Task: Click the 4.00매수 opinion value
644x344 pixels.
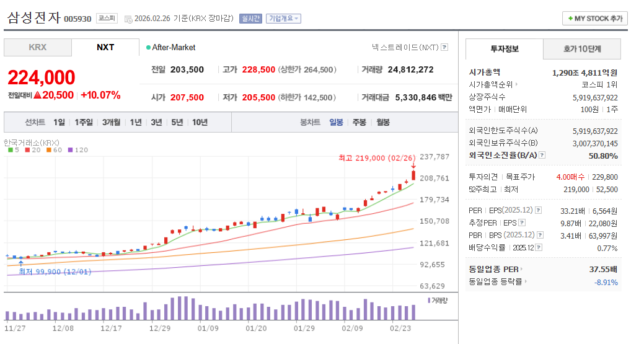Action: [x=570, y=177]
